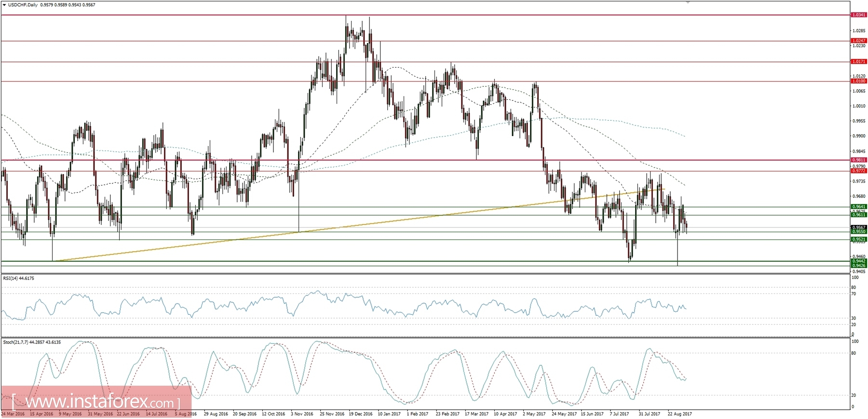Click the 19 Dec 2016 date label

point(361,414)
